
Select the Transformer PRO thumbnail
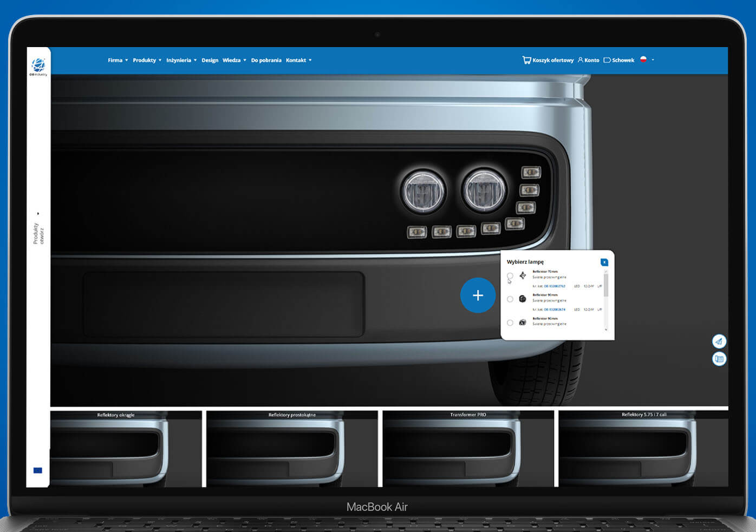click(468, 448)
